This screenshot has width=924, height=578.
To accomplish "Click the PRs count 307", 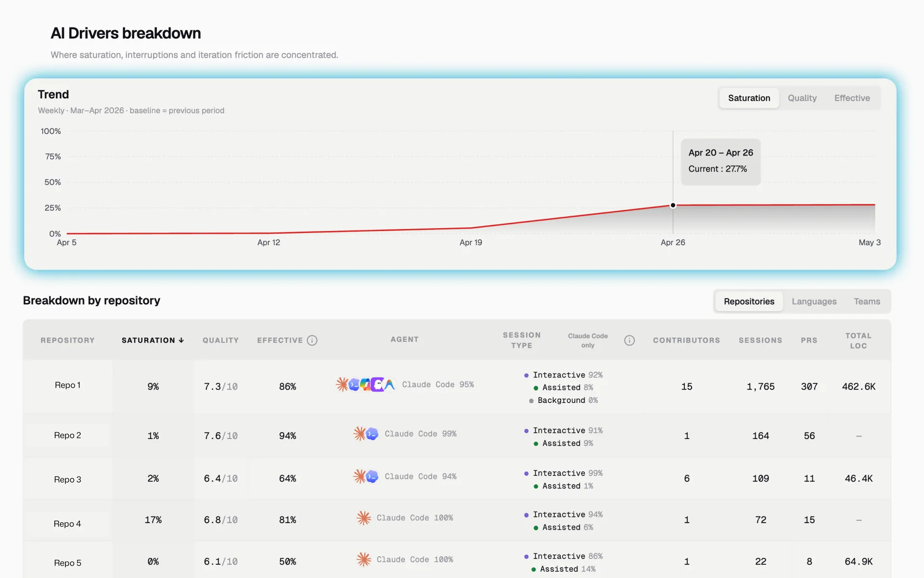I will [809, 386].
